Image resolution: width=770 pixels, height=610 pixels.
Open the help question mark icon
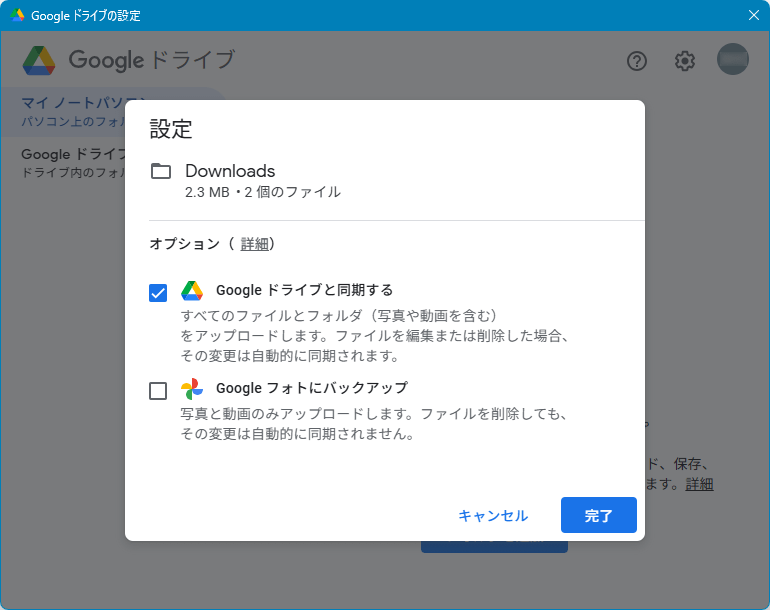click(636, 61)
